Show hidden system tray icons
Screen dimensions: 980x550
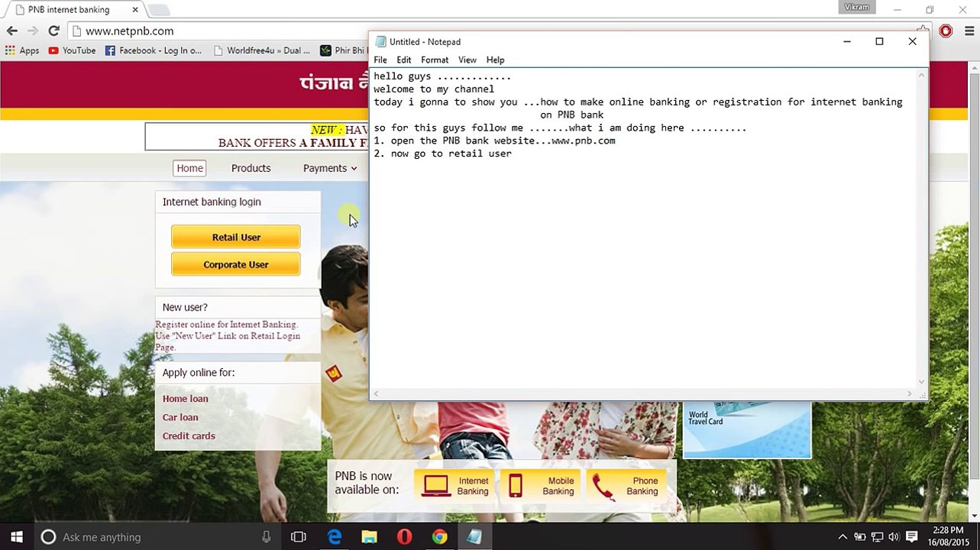point(843,537)
